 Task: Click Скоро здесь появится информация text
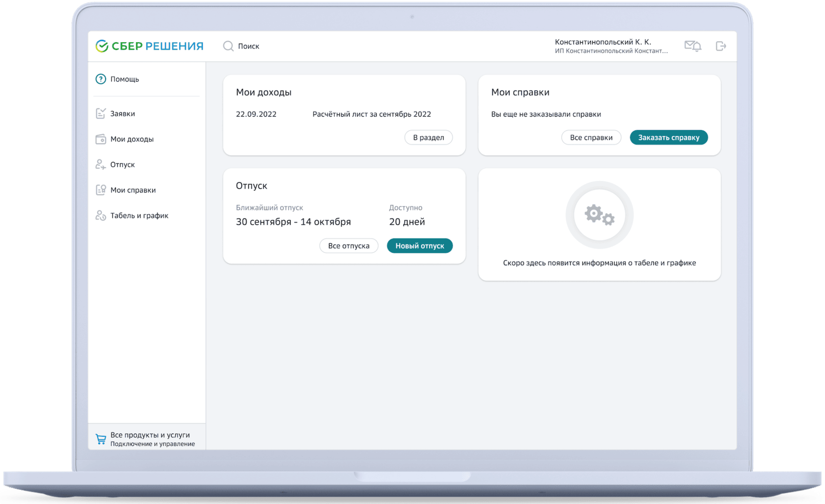(599, 263)
